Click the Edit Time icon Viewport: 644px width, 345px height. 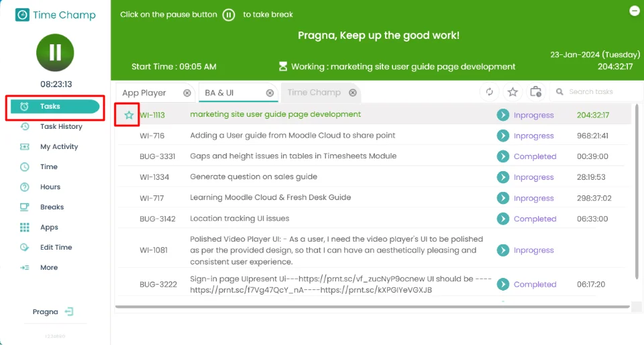[25, 247]
